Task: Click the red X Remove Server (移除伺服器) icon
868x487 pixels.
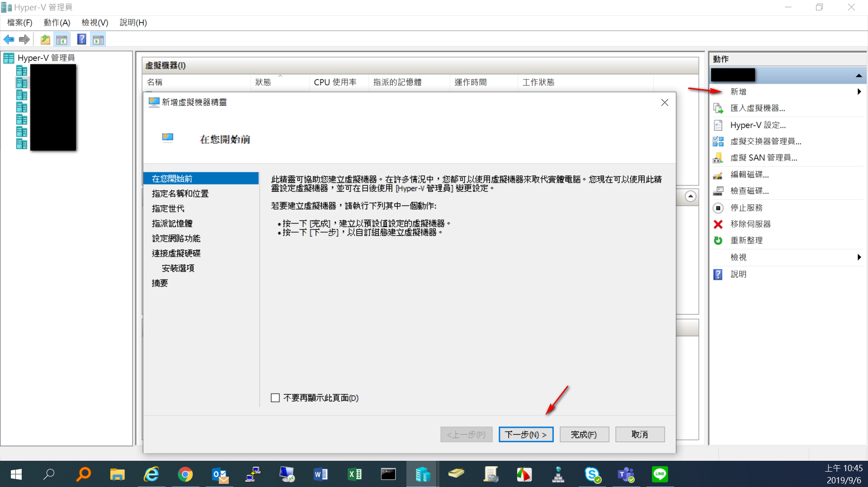Action: [718, 224]
